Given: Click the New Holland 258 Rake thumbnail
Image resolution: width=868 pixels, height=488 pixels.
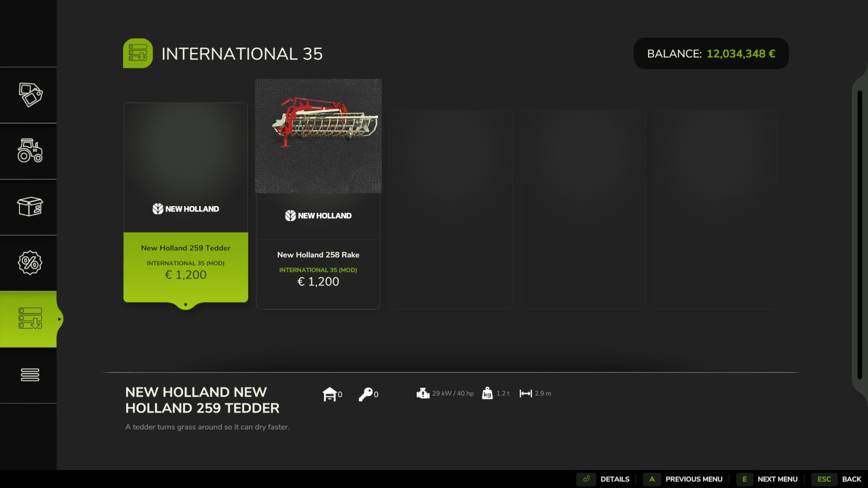Looking at the screenshot, I should click(318, 136).
